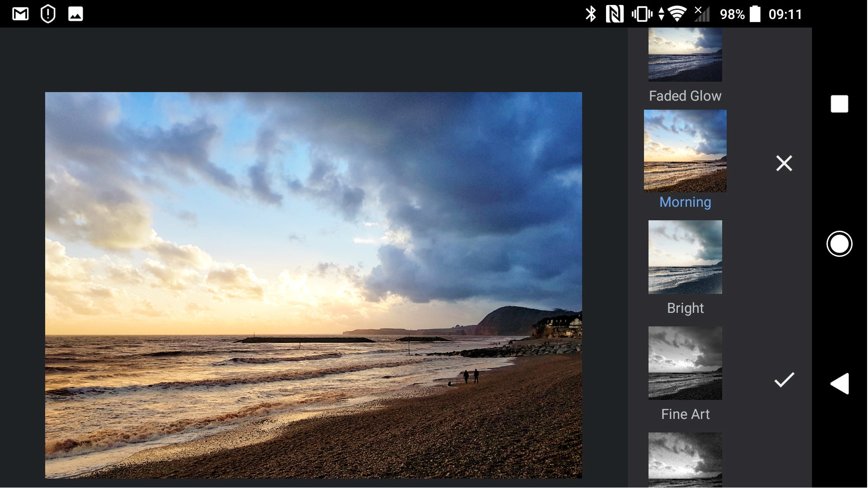Tap the vibrate mode status icon

point(642,14)
